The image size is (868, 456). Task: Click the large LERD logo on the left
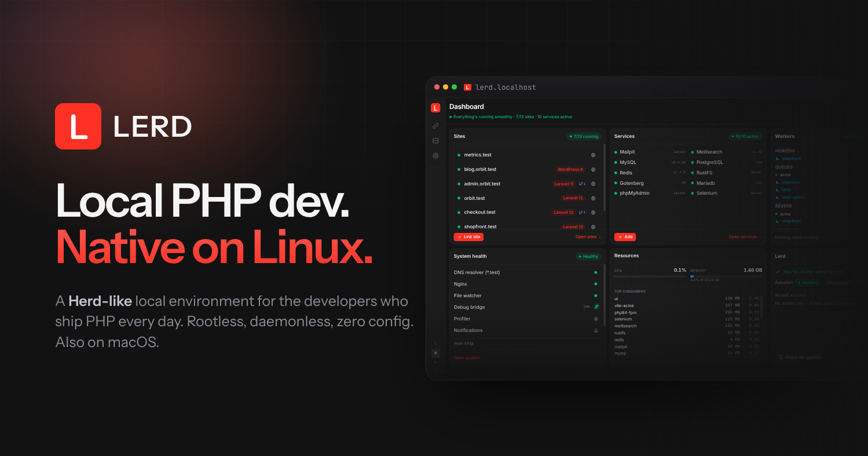[x=78, y=126]
